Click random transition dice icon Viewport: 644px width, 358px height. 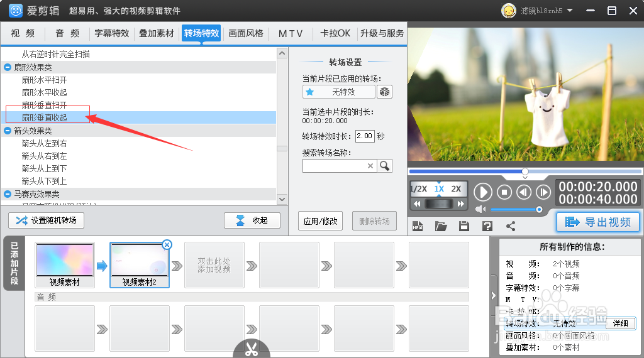[x=384, y=92]
